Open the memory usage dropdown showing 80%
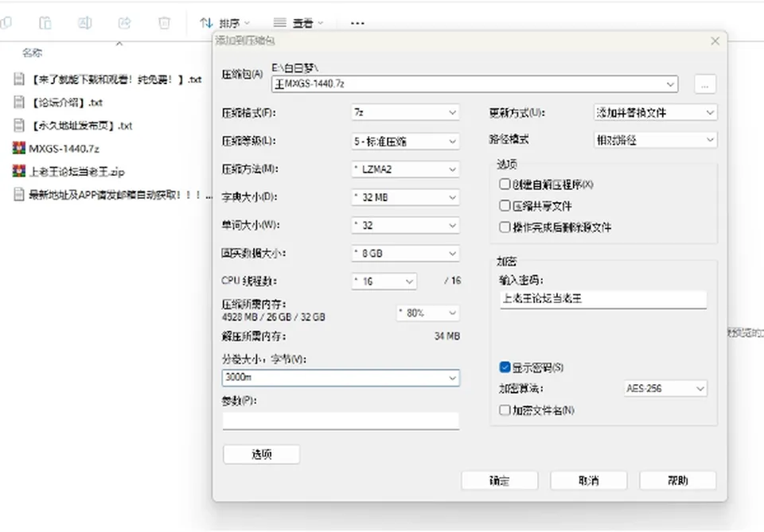Viewport: 764px width, 532px height. pos(428,313)
